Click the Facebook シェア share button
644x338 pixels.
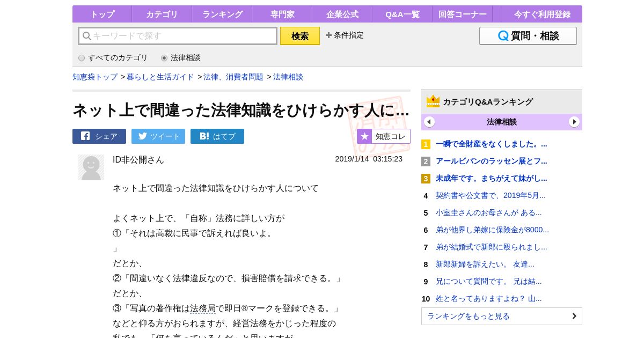point(99,136)
